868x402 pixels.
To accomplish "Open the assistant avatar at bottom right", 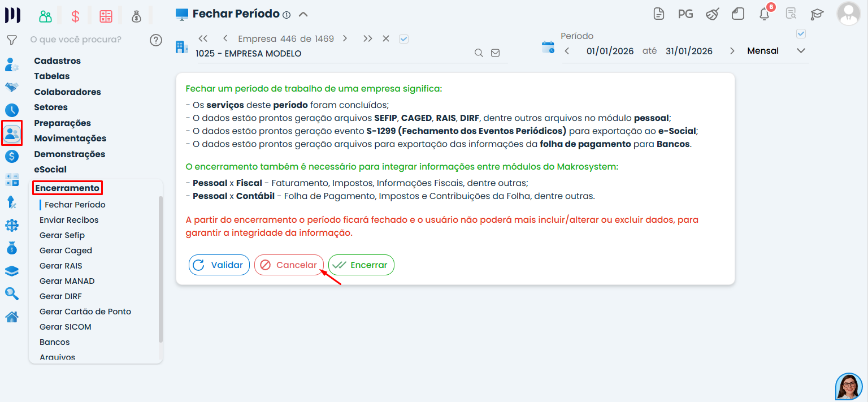I will point(849,386).
